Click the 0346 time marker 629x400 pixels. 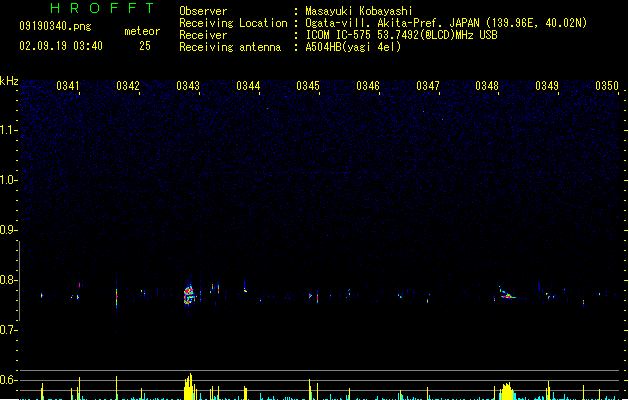point(368,86)
